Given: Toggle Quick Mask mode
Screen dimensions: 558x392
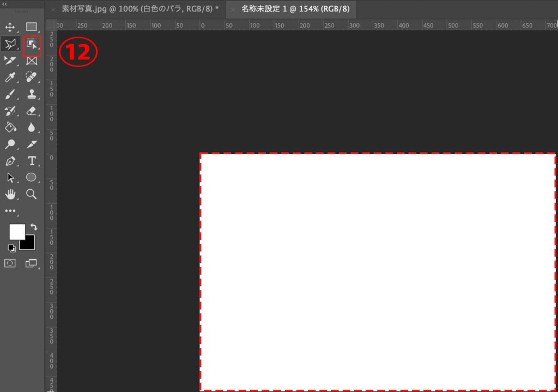Looking at the screenshot, I should coord(10,263).
